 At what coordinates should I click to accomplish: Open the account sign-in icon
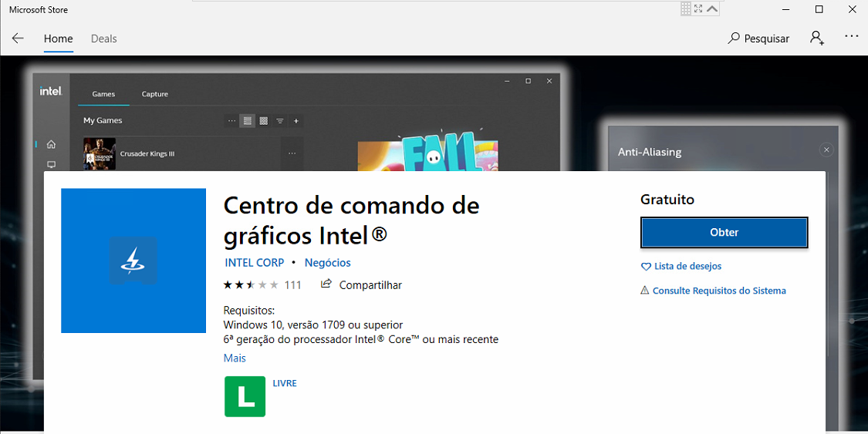[x=816, y=38]
